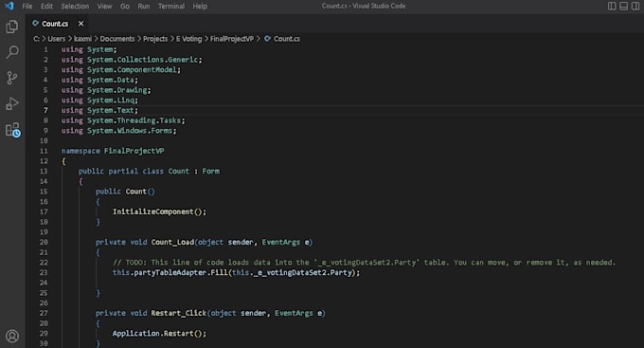Click 'public Count()' constructor line
Viewport: 644px width, 348px height.
pos(125,192)
